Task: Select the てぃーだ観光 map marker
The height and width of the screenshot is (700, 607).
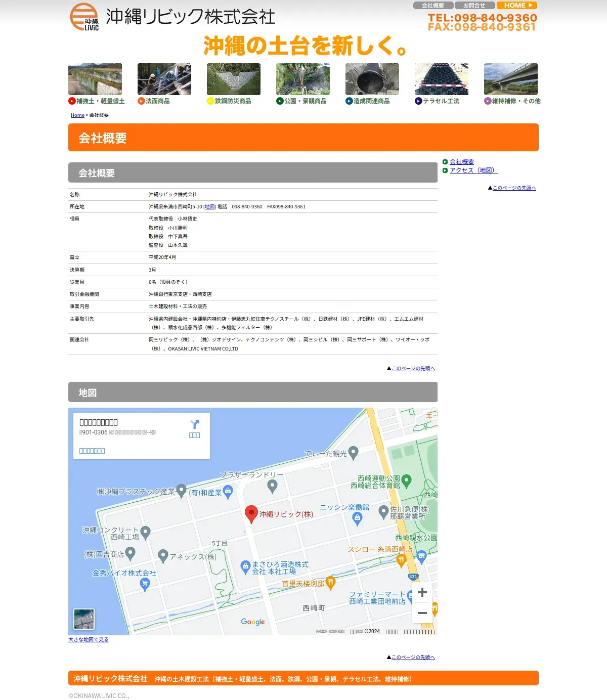Action: pyautogui.click(x=354, y=453)
